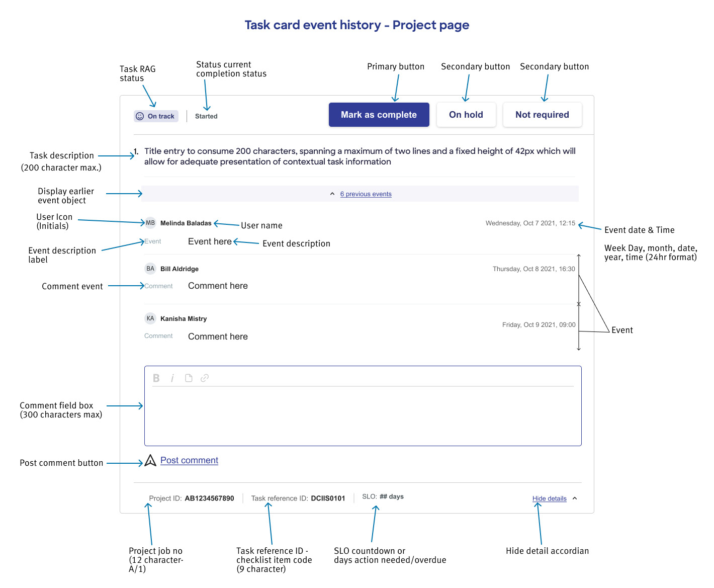
Task: Click the Bold formatting icon in comment box
Action: pyautogui.click(x=156, y=378)
